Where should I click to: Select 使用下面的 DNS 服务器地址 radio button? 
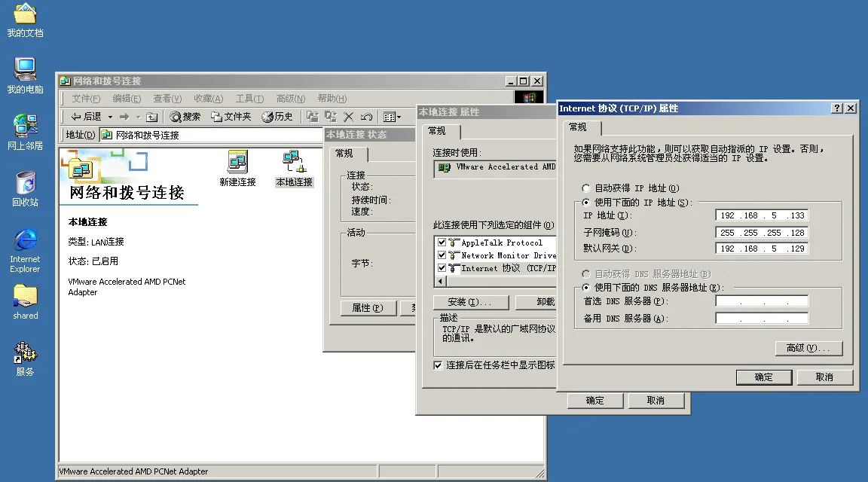585,288
